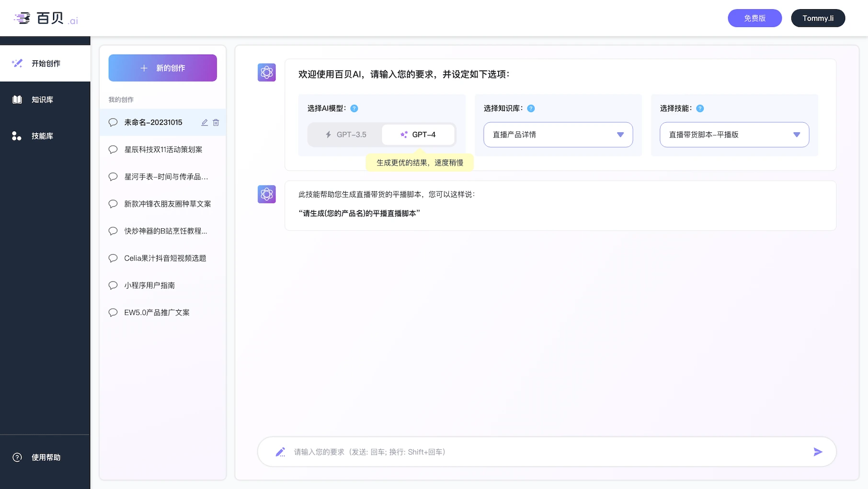The image size is (868, 489).
Task: Click the question mark beside 选择知识库
Action: pyautogui.click(x=531, y=108)
